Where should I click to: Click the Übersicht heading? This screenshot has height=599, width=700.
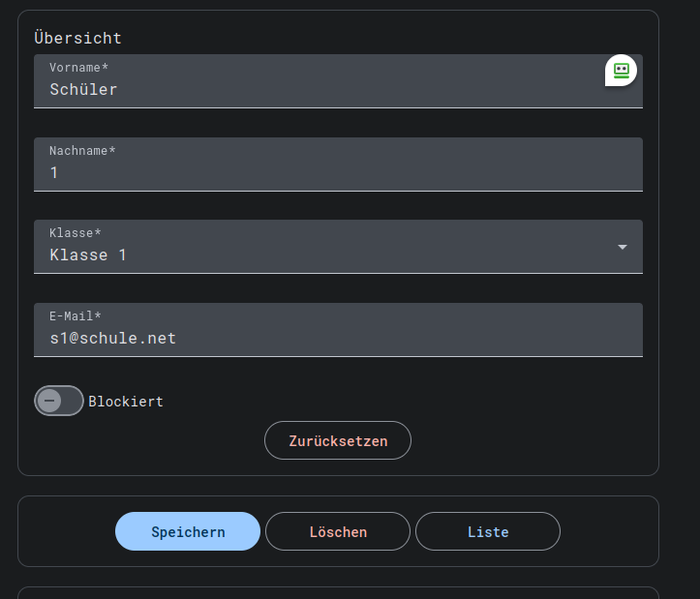tap(77, 39)
